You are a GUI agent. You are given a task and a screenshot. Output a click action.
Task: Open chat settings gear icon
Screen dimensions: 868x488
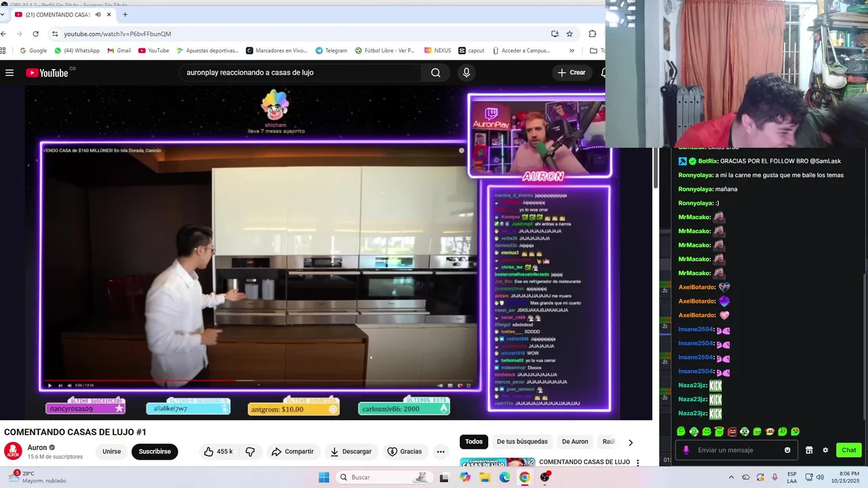point(825,450)
